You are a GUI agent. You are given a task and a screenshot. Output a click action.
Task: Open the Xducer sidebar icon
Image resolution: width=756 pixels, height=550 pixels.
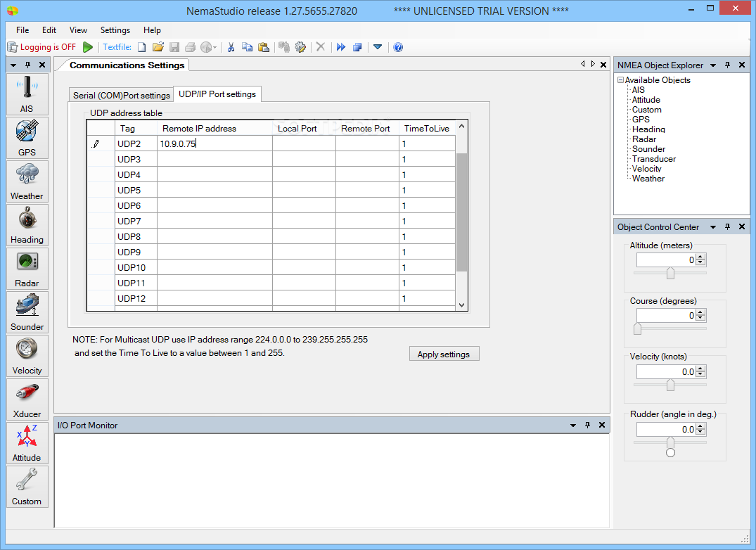(x=27, y=399)
